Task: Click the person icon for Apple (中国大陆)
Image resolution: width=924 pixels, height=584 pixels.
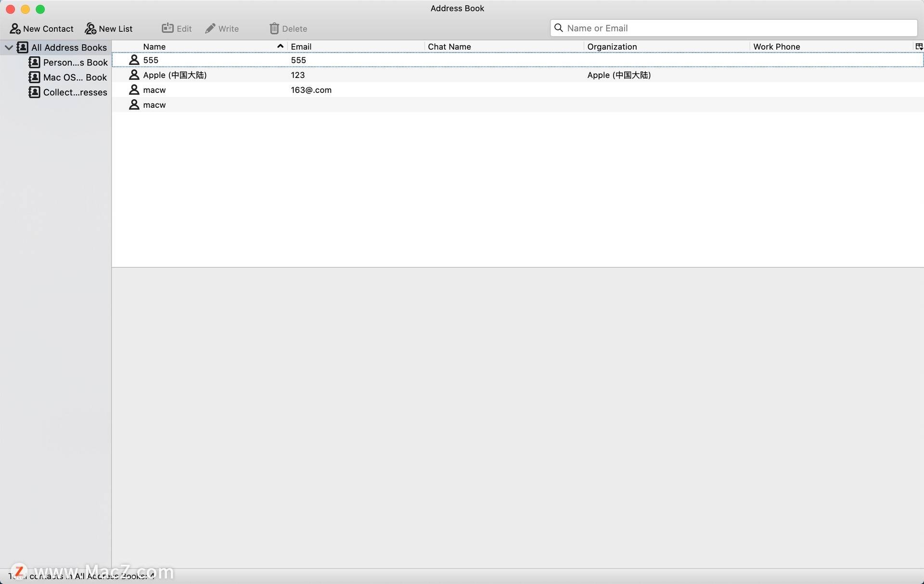Action: point(134,75)
